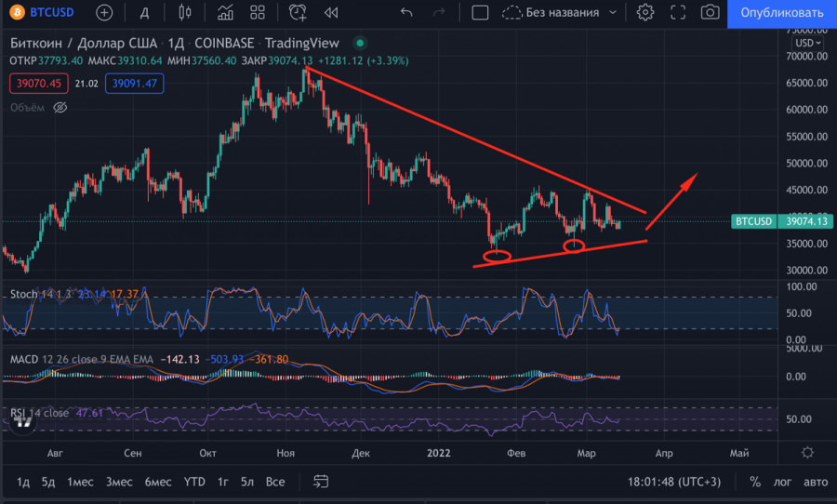Viewport: 837px width, 504px height.
Task: Set the 1г date range
Action: tap(222, 482)
